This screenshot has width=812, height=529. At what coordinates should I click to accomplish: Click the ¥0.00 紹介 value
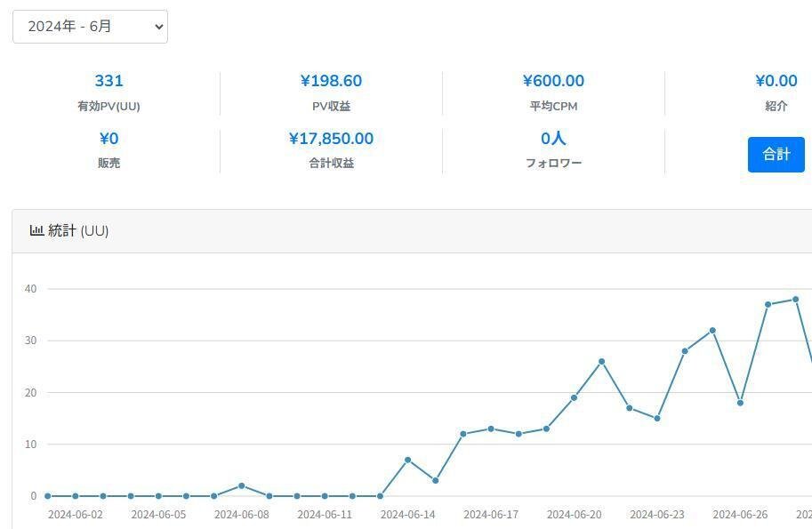(x=776, y=81)
